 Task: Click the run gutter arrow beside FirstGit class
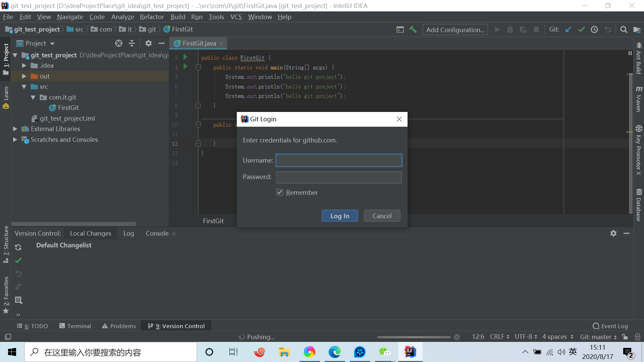click(185, 57)
